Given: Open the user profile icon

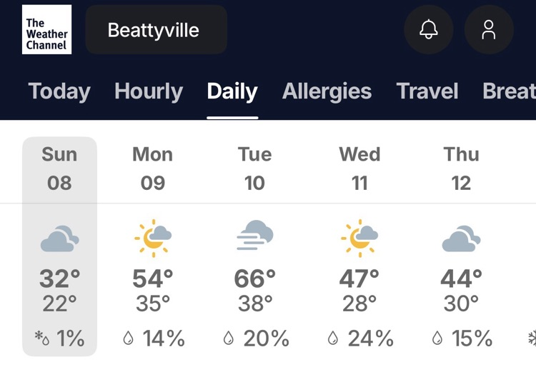Looking at the screenshot, I should (x=489, y=30).
